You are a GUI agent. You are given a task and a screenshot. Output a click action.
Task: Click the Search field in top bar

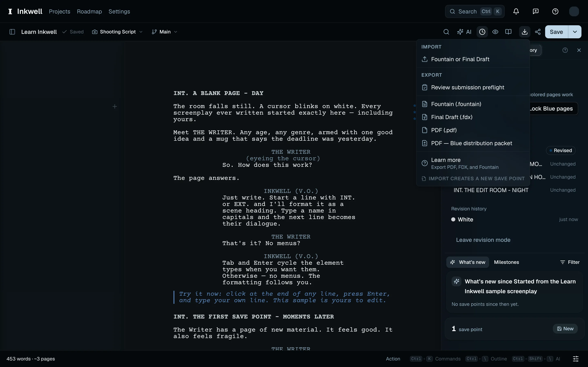coord(474,11)
